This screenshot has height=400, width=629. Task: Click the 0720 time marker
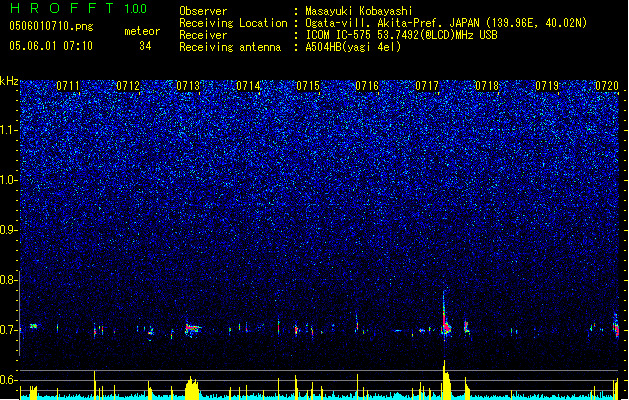pyautogui.click(x=607, y=86)
